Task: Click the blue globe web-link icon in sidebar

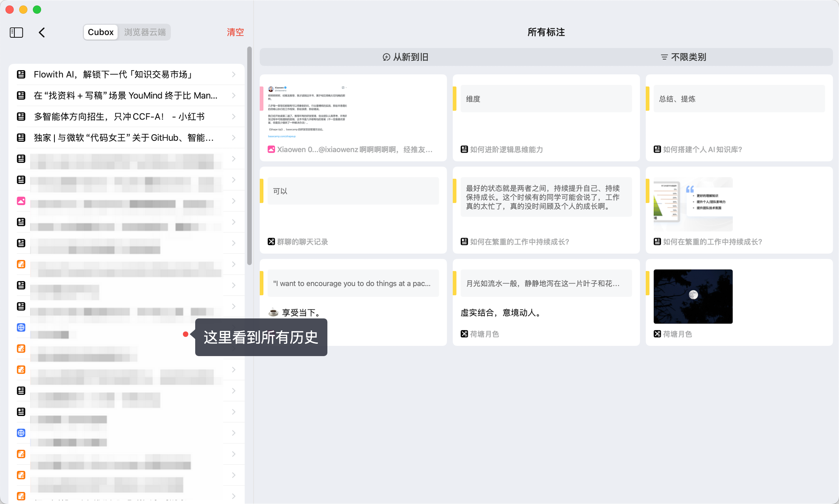Action: click(21, 327)
